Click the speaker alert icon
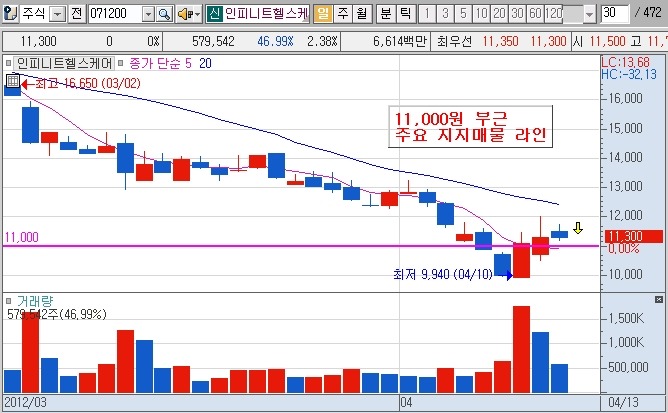The width and height of the screenshot is (668, 413). point(189,14)
